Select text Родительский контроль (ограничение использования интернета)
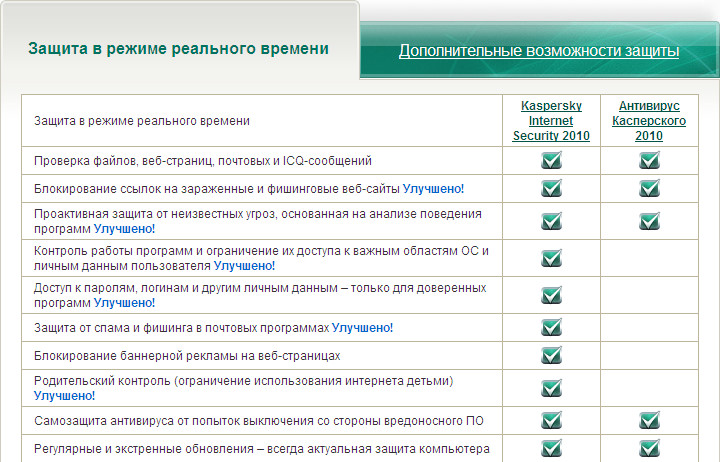 pyautogui.click(x=243, y=381)
